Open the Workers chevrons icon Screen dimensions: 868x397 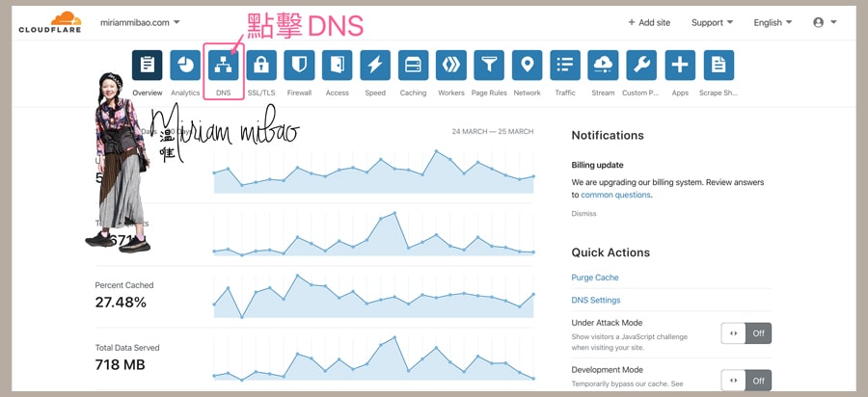point(451,66)
